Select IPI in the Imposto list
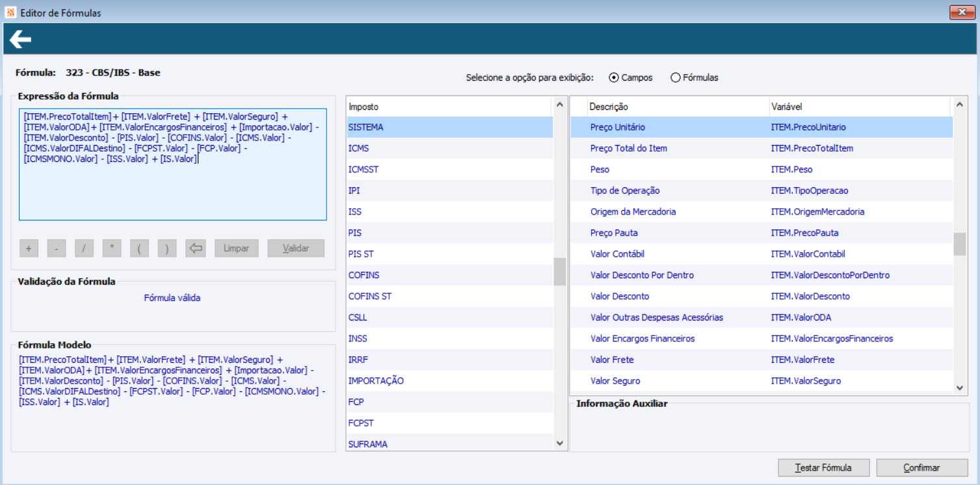 click(x=449, y=190)
